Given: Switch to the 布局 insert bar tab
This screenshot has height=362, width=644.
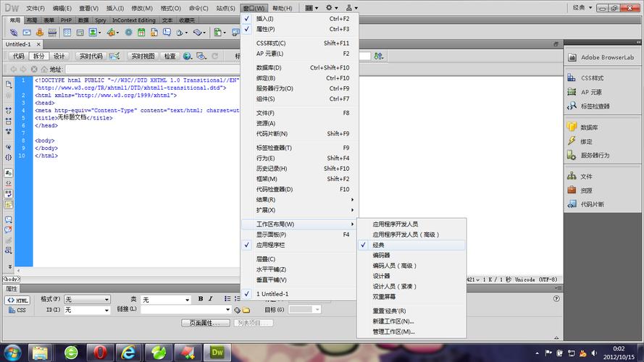Looking at the screenshot, I should click(32, 20).
